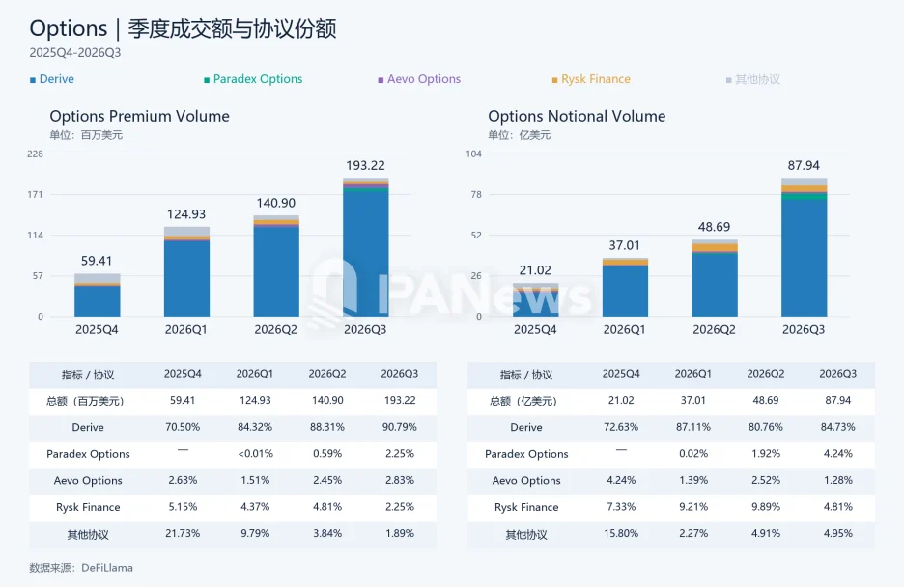Select the 2026Q1 bar in Premium Volume chart
Screen dimensions: 904x588
point(186,271)
